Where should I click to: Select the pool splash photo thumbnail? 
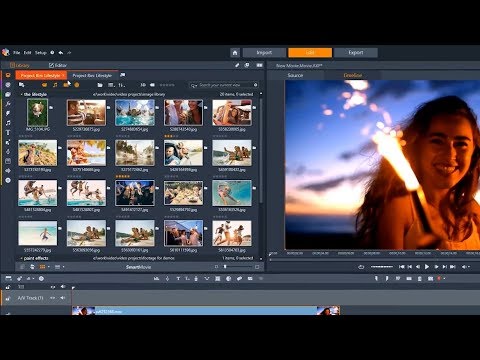135,113
